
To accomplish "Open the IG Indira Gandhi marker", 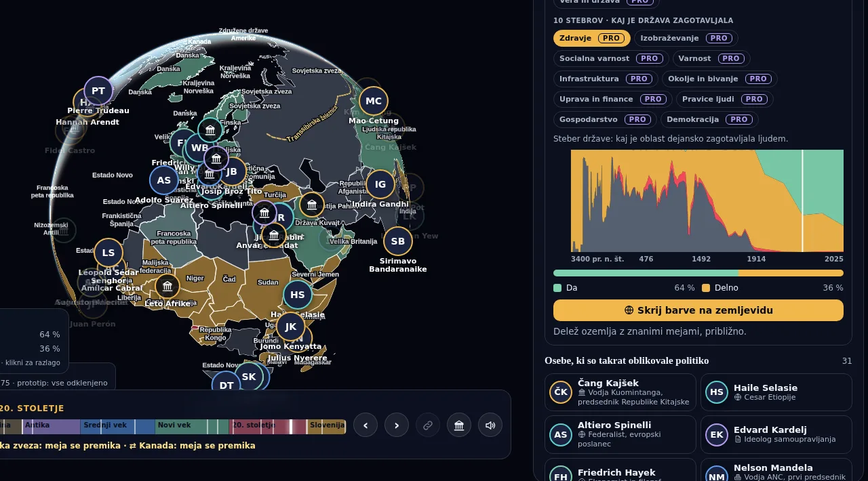I will tap(380, 184).
